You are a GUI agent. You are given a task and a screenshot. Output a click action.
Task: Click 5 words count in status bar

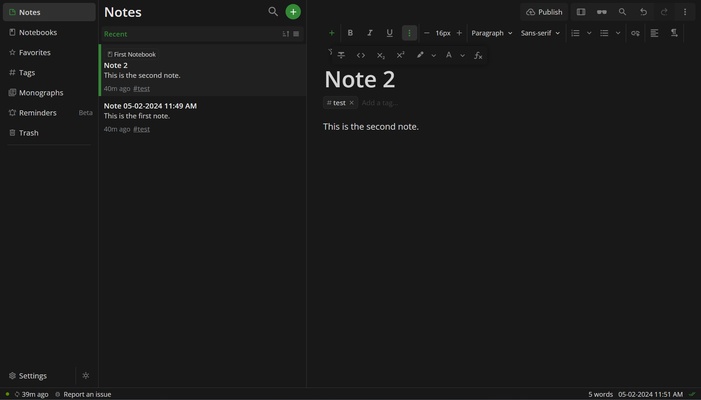[x=600, y=394]
